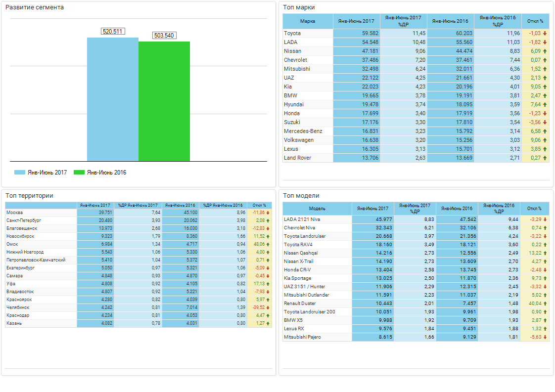Select the Kia Sportage model row
Screen dimensions: 555x392
(x=416, y=278)
